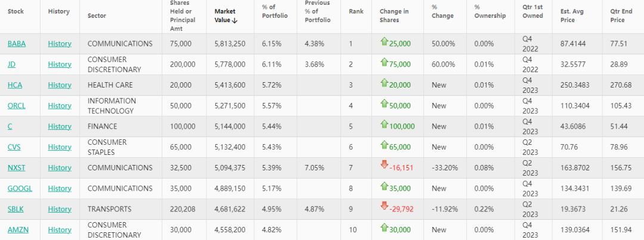
Task: Sort by Est. Avg Price header
Action: point(571,15)
